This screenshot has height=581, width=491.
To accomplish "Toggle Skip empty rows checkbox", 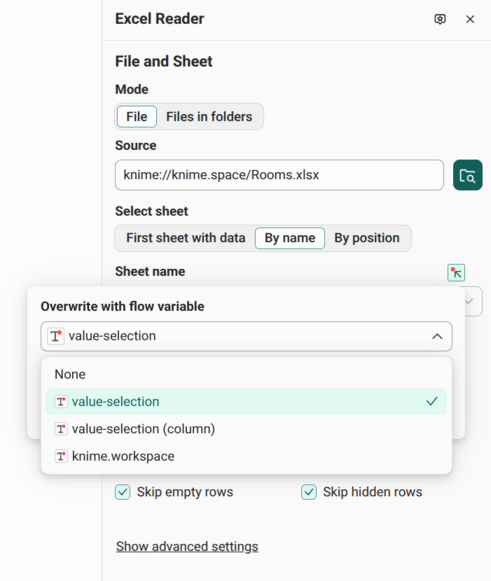I will 123,492.
